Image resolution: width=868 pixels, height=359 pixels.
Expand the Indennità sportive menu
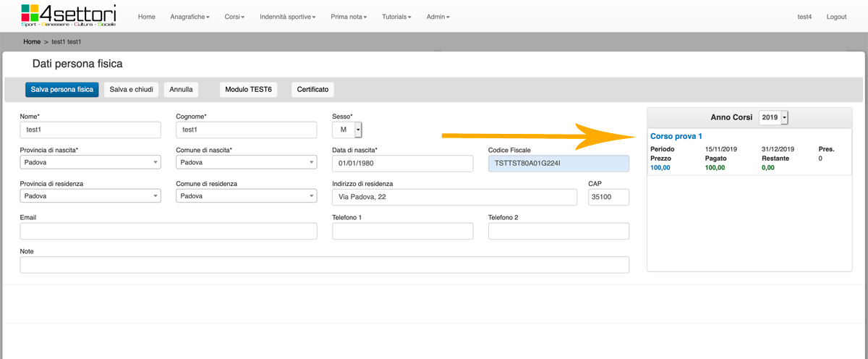(287, 17)
